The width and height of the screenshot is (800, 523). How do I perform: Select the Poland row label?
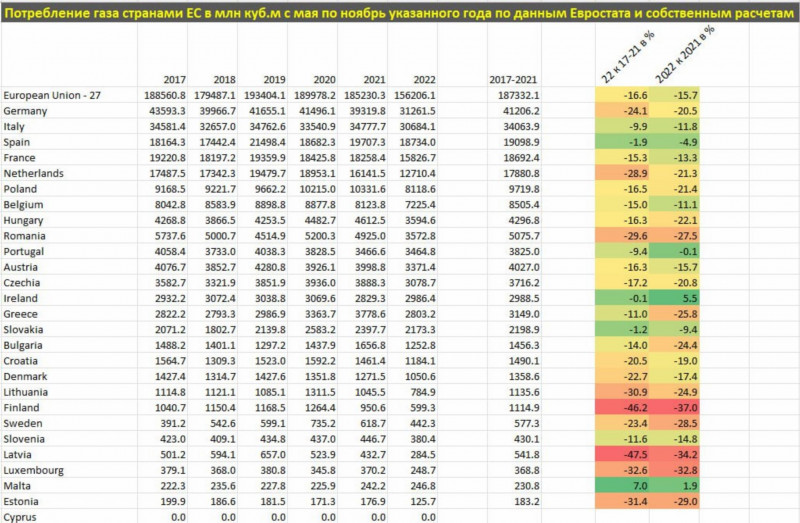tap(20, 189)
